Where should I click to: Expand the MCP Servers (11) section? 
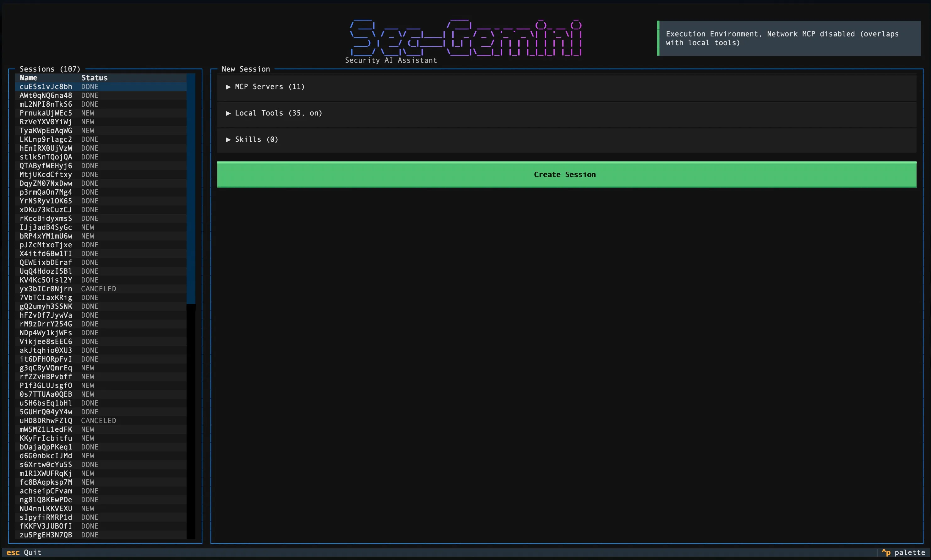(269, 87)
